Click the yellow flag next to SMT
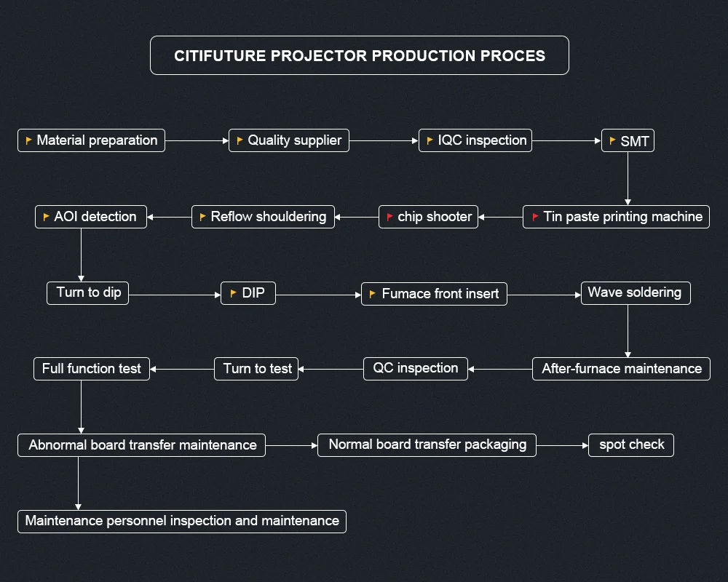728x582 pixels. (x=612, y=141)
